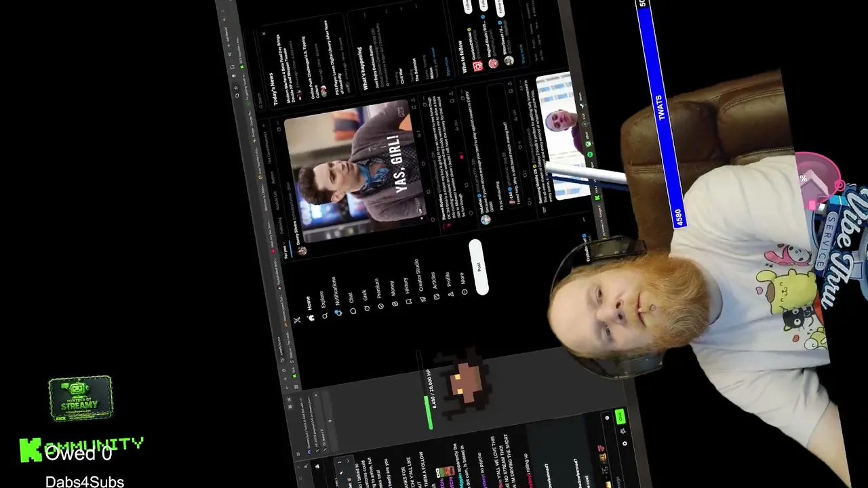This screenshot has width=868, height=488.
Task: Switch to the Following timeline tab
Action: 279,225
